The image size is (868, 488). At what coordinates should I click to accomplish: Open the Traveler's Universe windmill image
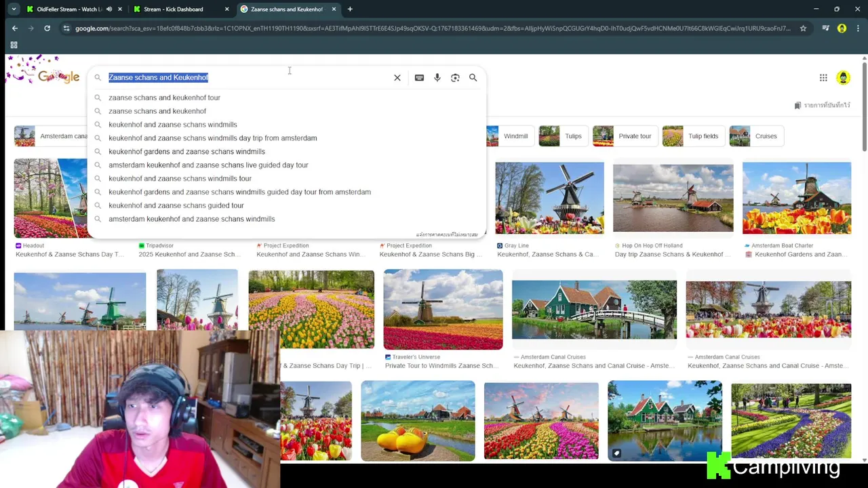click(443, 310)
